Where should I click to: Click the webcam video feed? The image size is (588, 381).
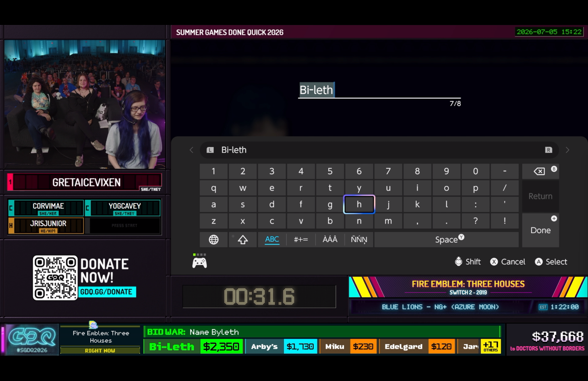85,104
